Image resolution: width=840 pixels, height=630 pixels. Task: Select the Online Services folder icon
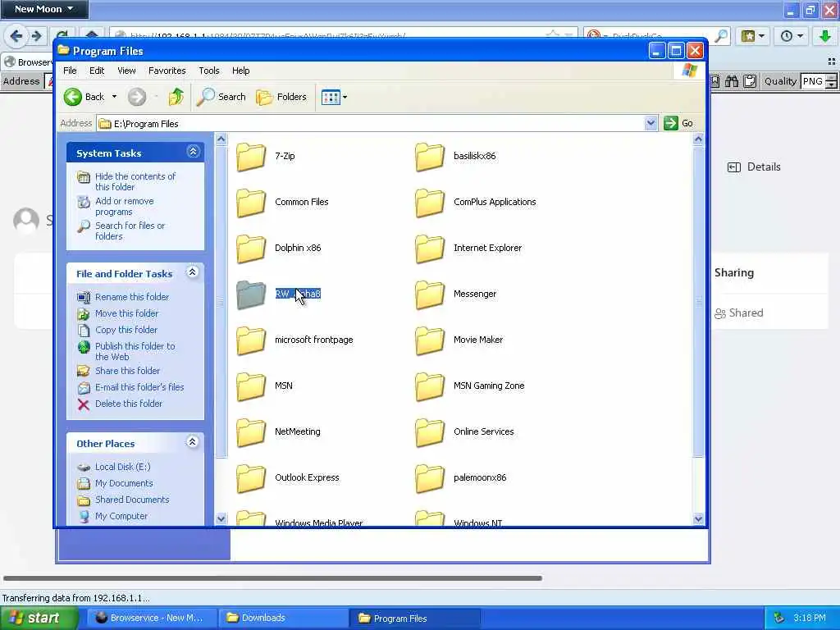(430, 432)
